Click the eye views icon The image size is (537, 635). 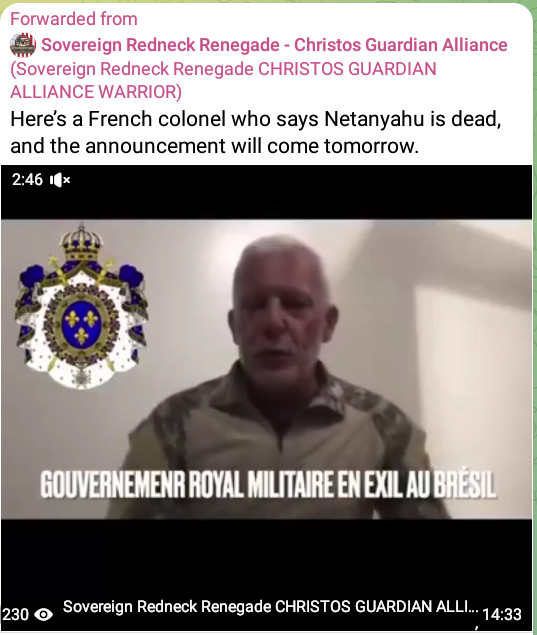click(43, 614)
